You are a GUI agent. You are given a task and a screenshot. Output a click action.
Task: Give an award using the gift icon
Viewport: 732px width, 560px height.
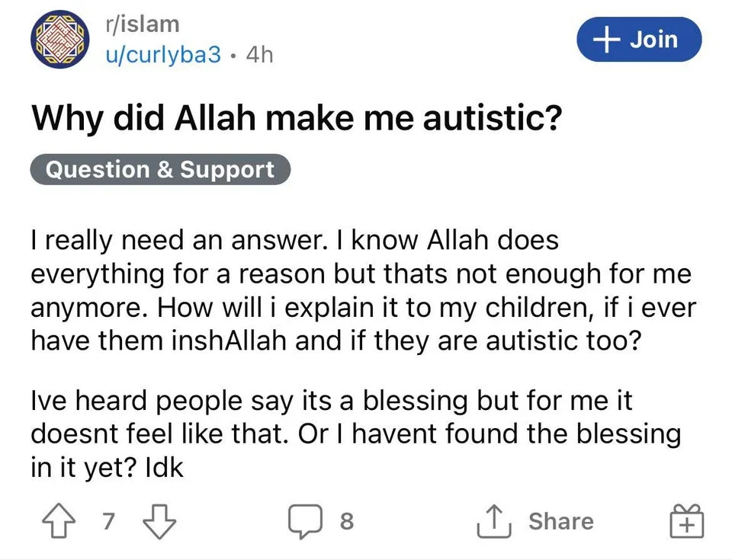(x=688, y=522)
